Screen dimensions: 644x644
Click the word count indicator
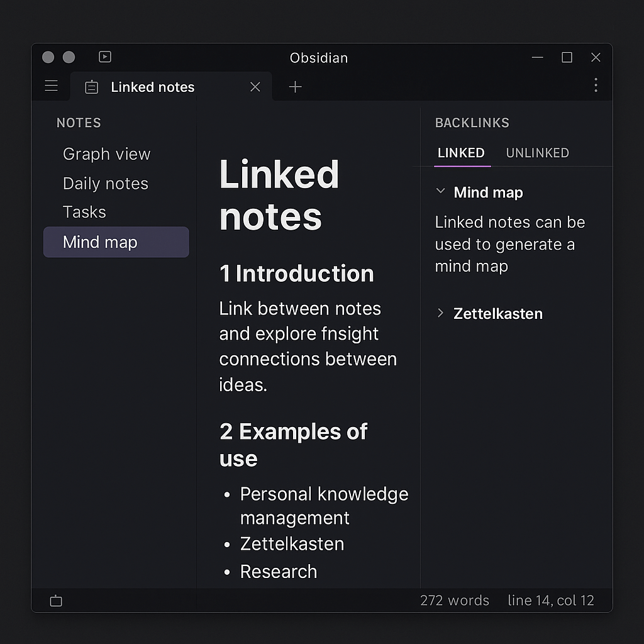coord(455,601)
